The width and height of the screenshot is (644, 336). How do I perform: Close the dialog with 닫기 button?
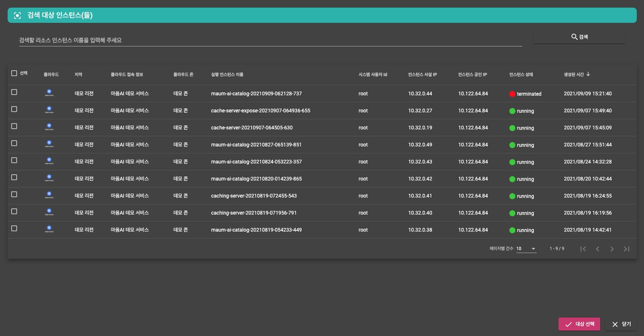coord(621,324)
